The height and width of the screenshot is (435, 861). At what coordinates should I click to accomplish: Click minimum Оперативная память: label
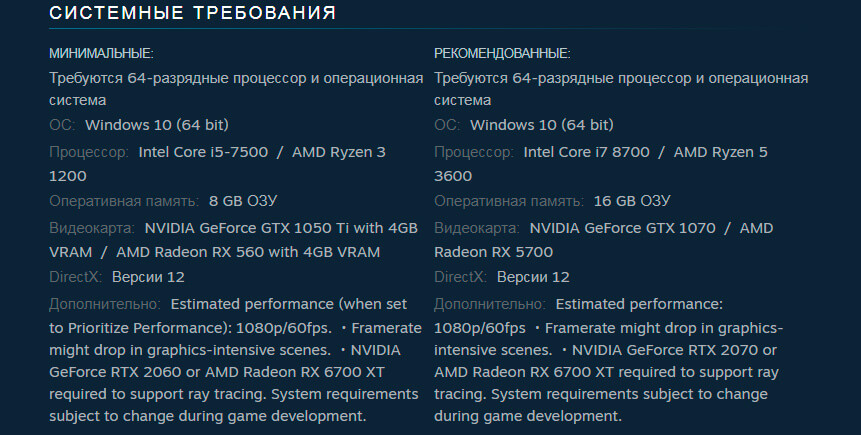coord(124,201)
